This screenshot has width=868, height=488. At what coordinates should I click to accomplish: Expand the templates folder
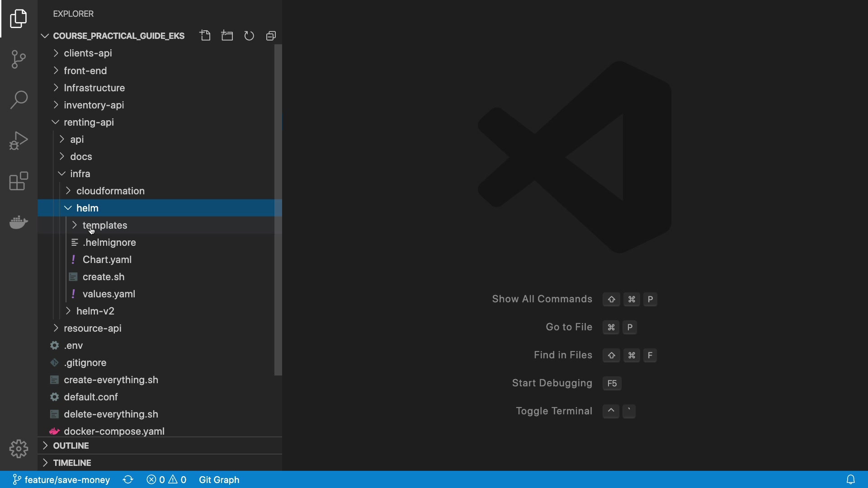[105, 225]
